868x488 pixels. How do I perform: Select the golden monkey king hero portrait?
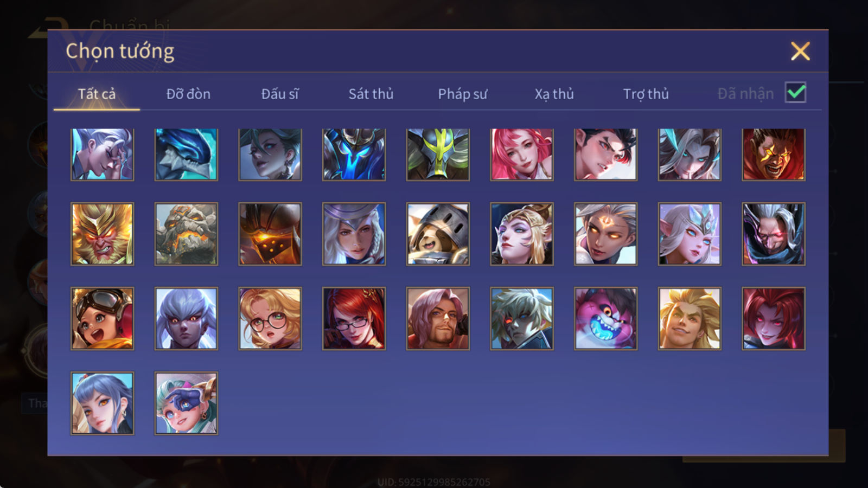tap(102, 234)
